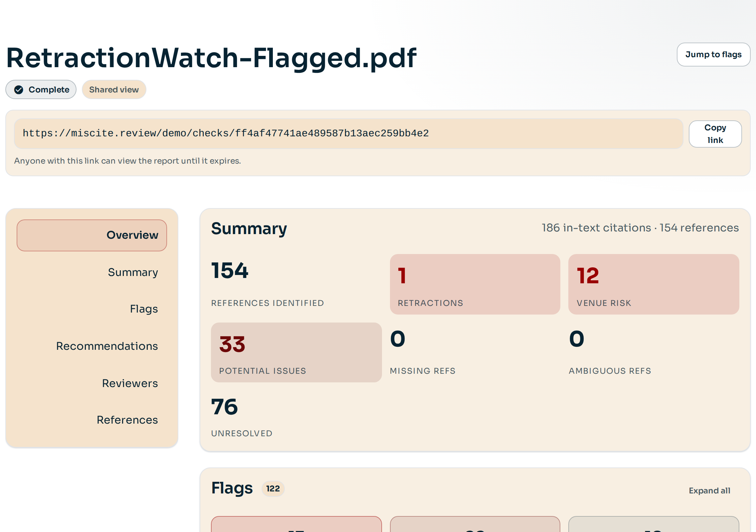Select the Venue Risk stat card

tap(653, 284)
